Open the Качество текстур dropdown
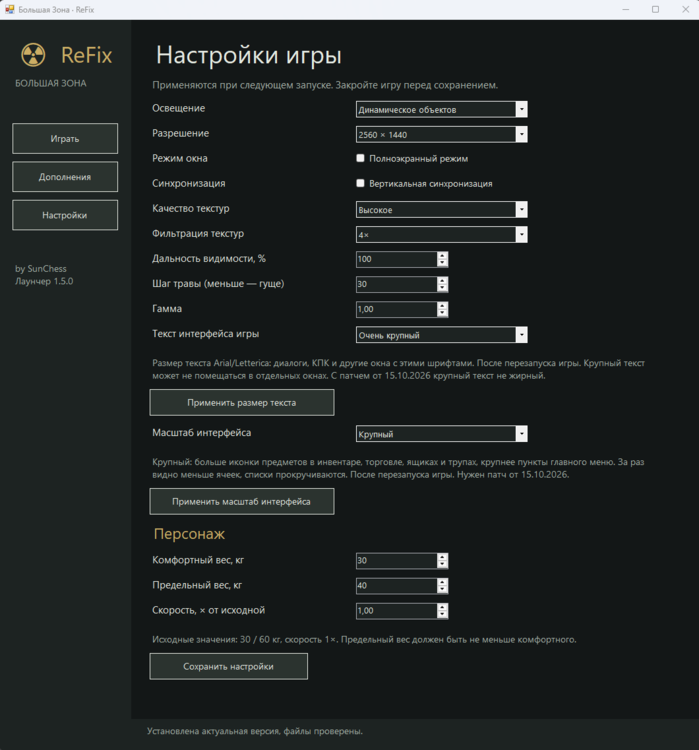699x750 pixels. pyautogui.click(x=442, y=210)
